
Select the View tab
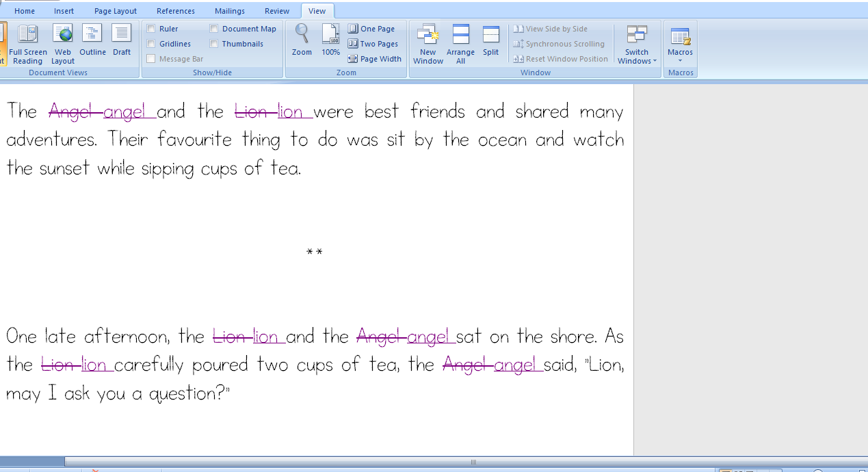click(x=317, y=11)
